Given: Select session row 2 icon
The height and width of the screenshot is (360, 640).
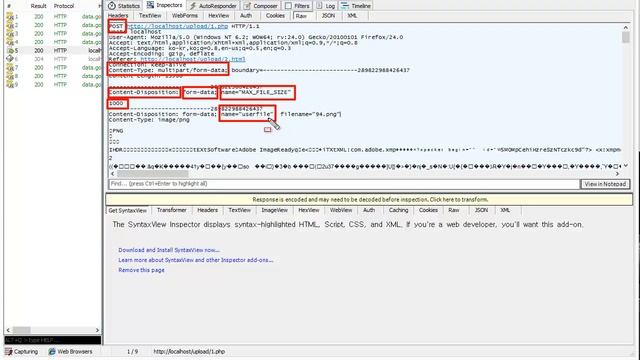Looking at the screenshot, I should tap(10, 25).
